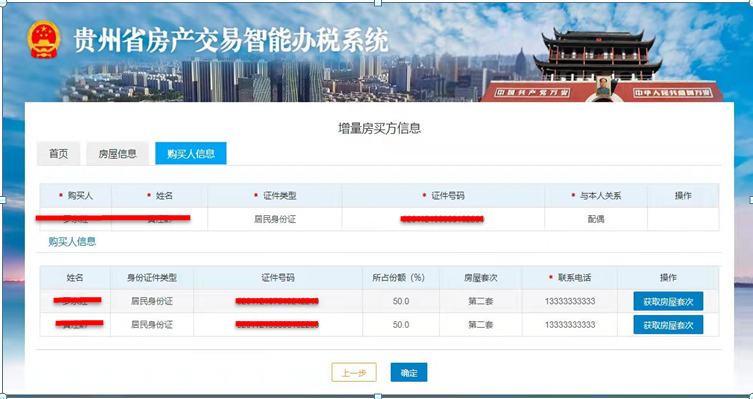The image size is (753, 399).
Task: Click 贵州省房产交易智能办税系统 header title
Action: 231,40
